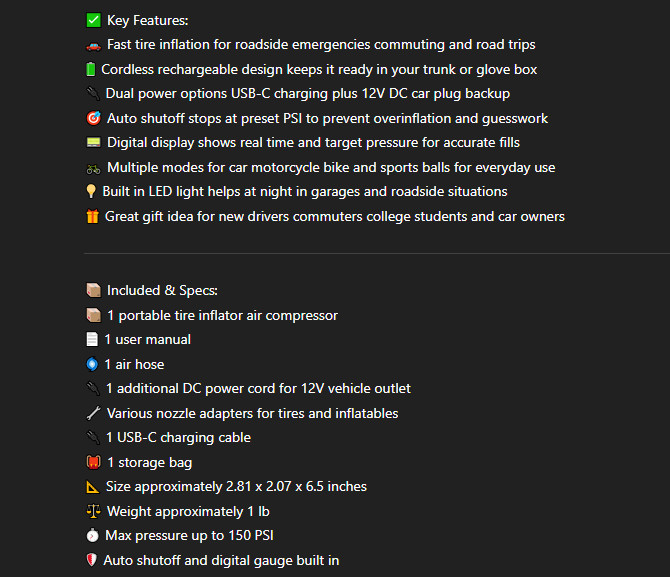Viewport: 670px width, 577px height.
Task: Click the balance scale emoji beside Weight
Action: (94, 511)
